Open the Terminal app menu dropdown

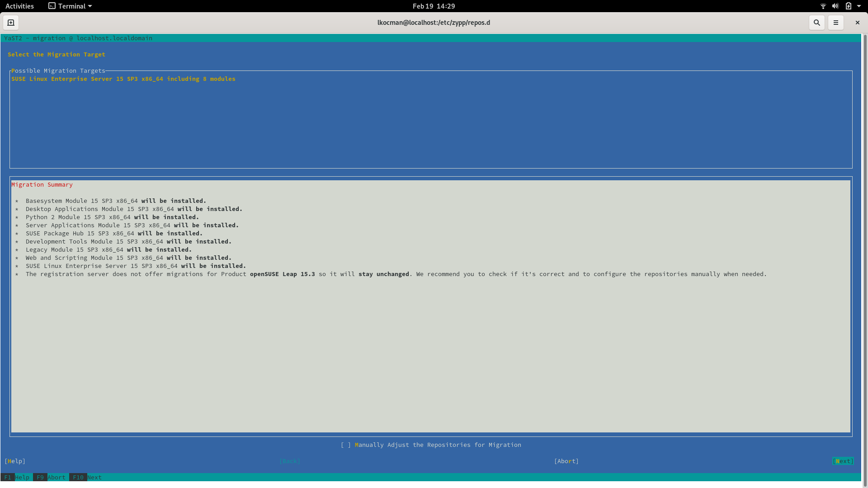[x=90, y=6]
